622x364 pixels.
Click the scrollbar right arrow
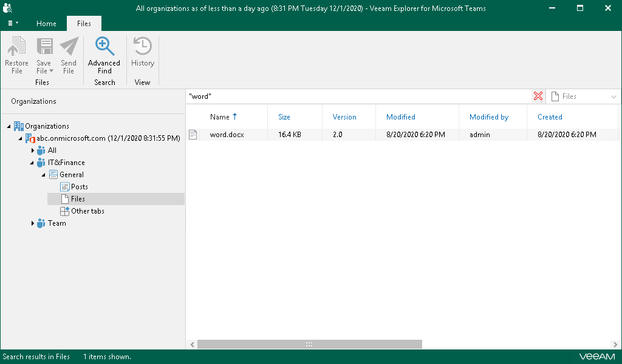tap(615, 345)
